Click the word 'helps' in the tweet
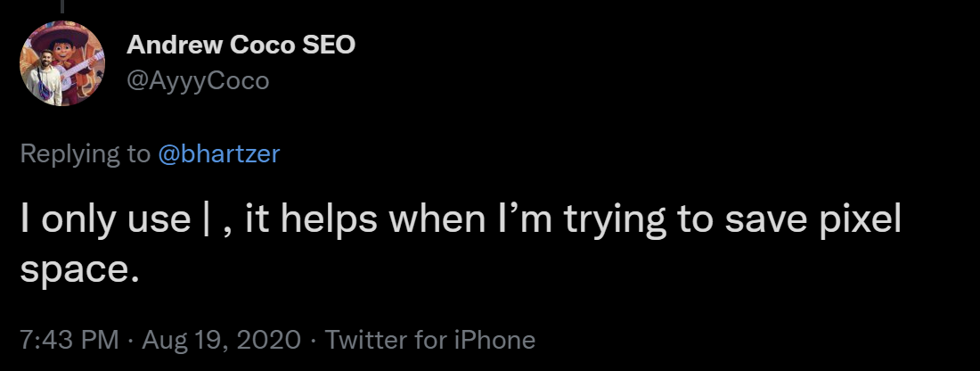980x371 pixels. tap(318, 221)
